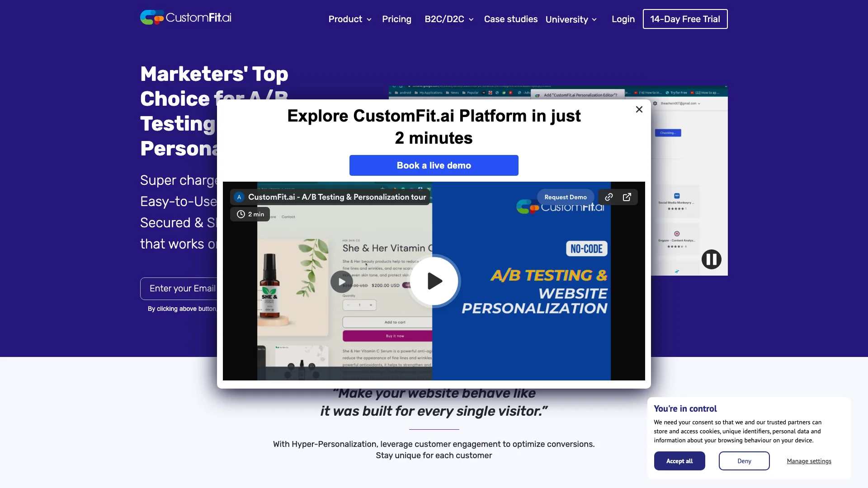868x488 pixels.
Task: Click the copy link icon in video player
Action: (609, 197)
